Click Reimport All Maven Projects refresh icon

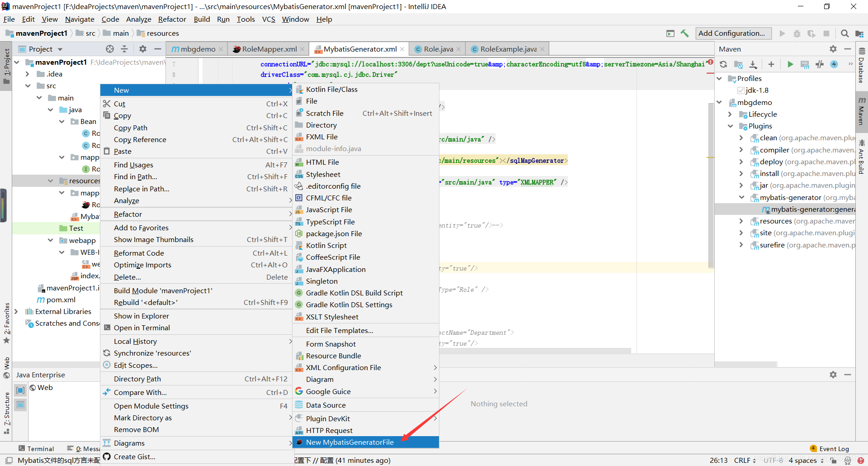point(723,64)
